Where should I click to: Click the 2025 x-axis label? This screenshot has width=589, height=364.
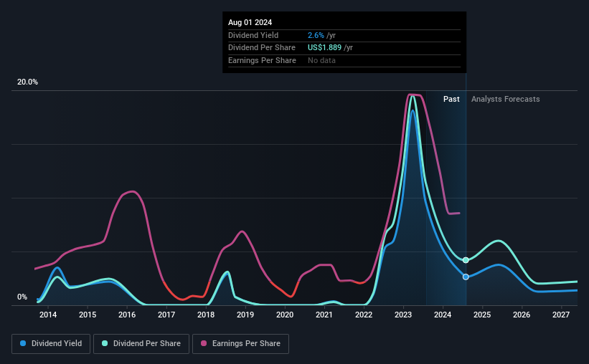[x=482, y=315]
